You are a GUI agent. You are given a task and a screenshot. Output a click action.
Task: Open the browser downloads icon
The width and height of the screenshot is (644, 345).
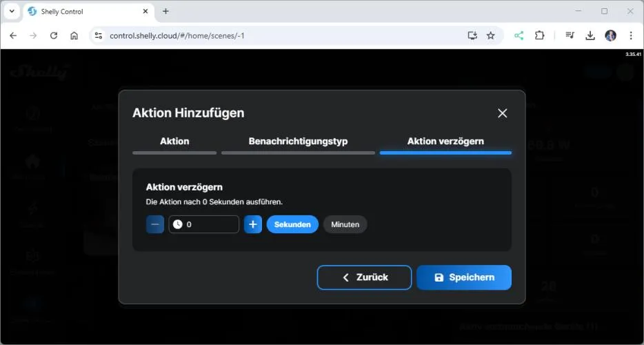pyautogui.click(x=590, y=35)
